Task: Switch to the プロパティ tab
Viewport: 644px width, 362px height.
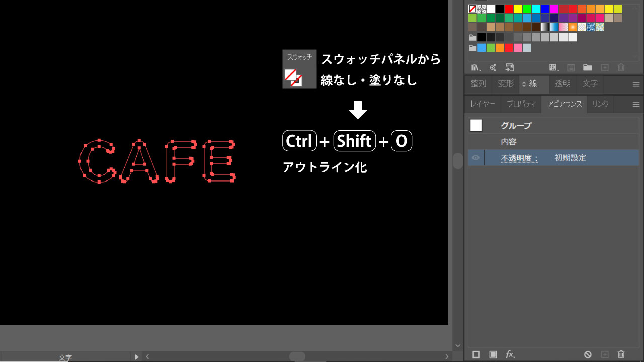Action: click(521, 104)
